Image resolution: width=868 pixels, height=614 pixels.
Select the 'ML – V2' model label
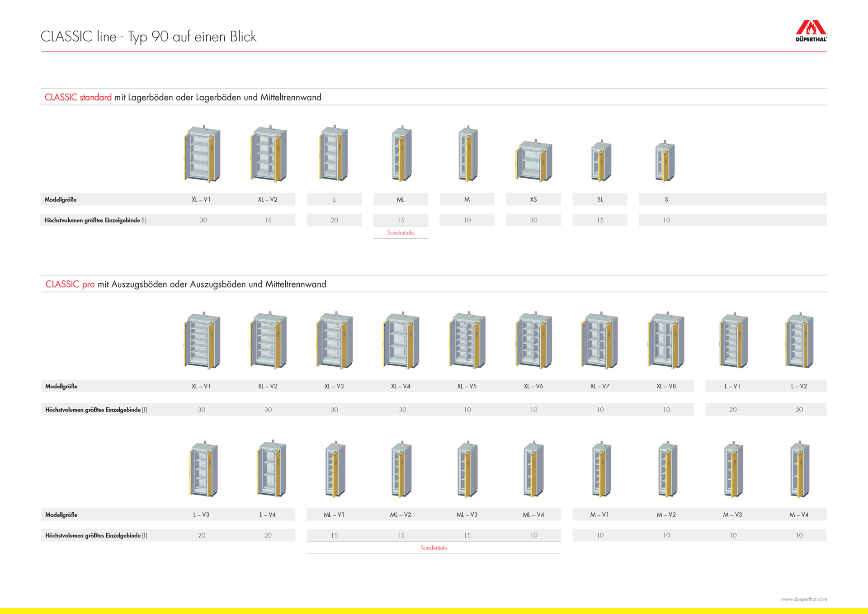(x=401, y=515)
